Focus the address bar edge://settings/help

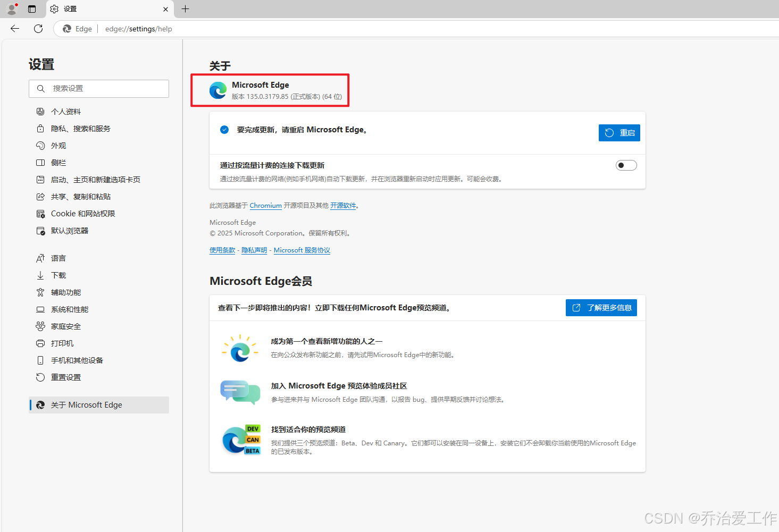coord(139,29)
